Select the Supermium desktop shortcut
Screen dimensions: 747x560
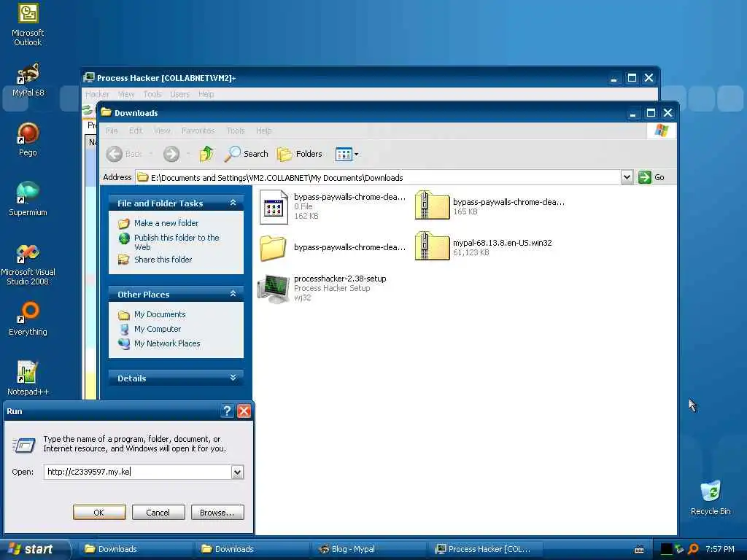pyautogui.click(x=28, y=199)
